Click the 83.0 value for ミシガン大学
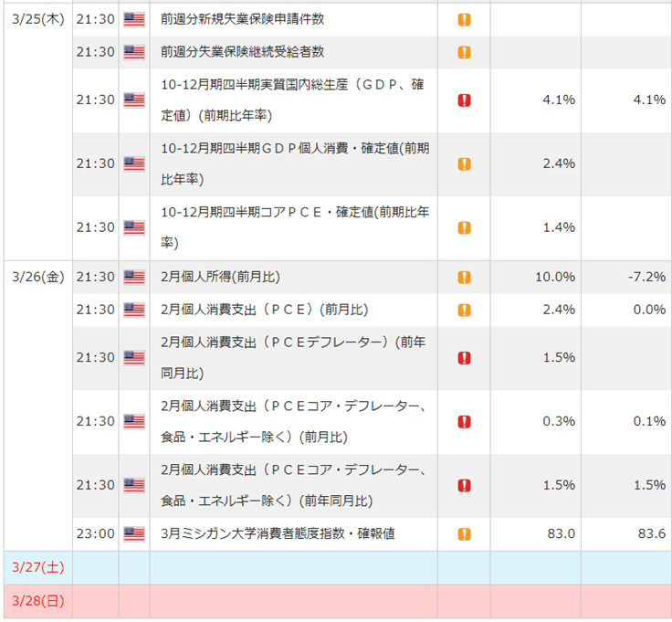 (x=561, y=533)
